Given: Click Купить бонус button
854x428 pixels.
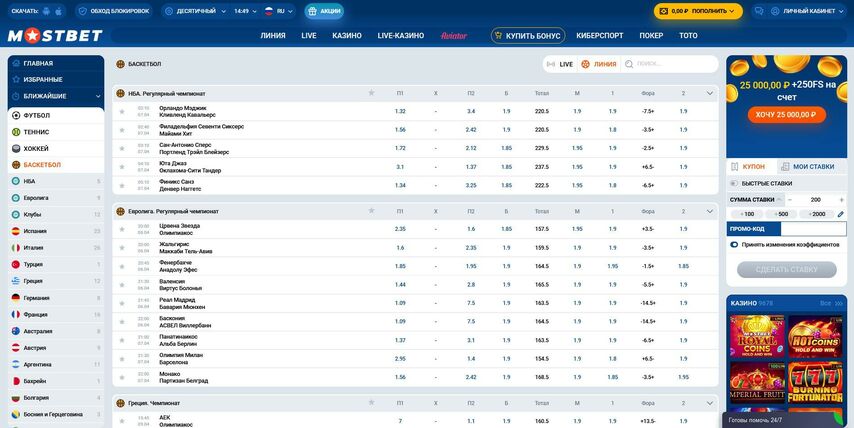Looking at the screenshot, I should [x=528, y=35].
